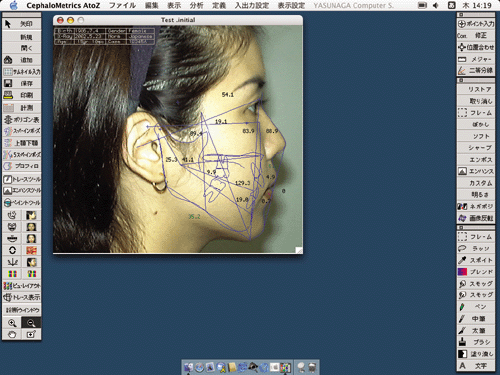Open the ポリゴン表 polygon chart
The height and width of the screenshot is (375, 500).
tap(22, 119)
